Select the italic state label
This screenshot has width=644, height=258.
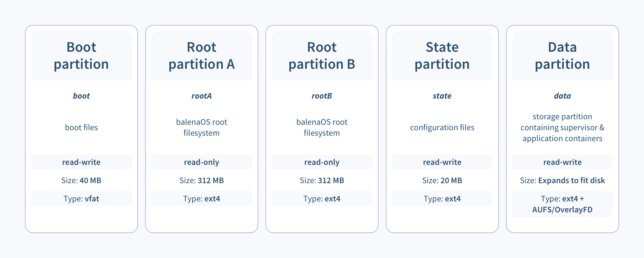pyautogui.click(x=442, y=96)
